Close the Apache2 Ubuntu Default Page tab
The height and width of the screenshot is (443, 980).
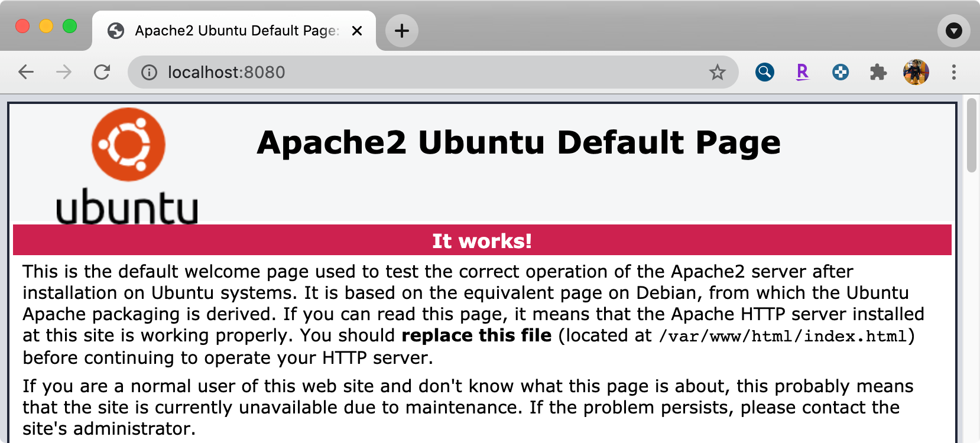click(x=357, y=31)
